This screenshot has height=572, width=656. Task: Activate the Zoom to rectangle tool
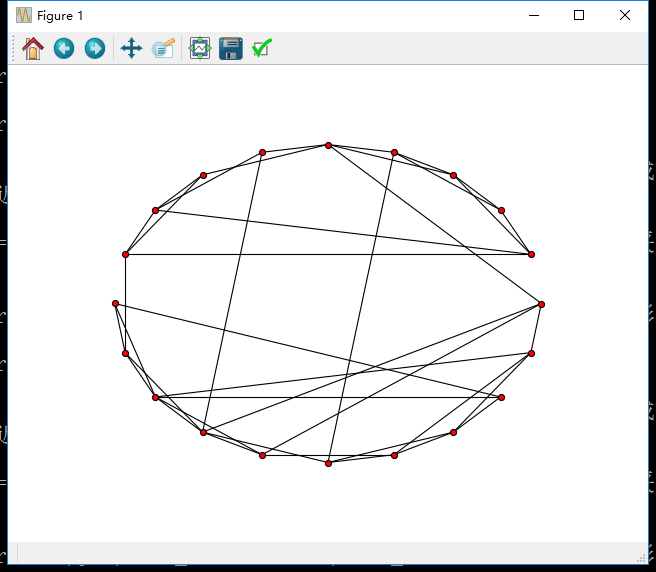point(163,49)
